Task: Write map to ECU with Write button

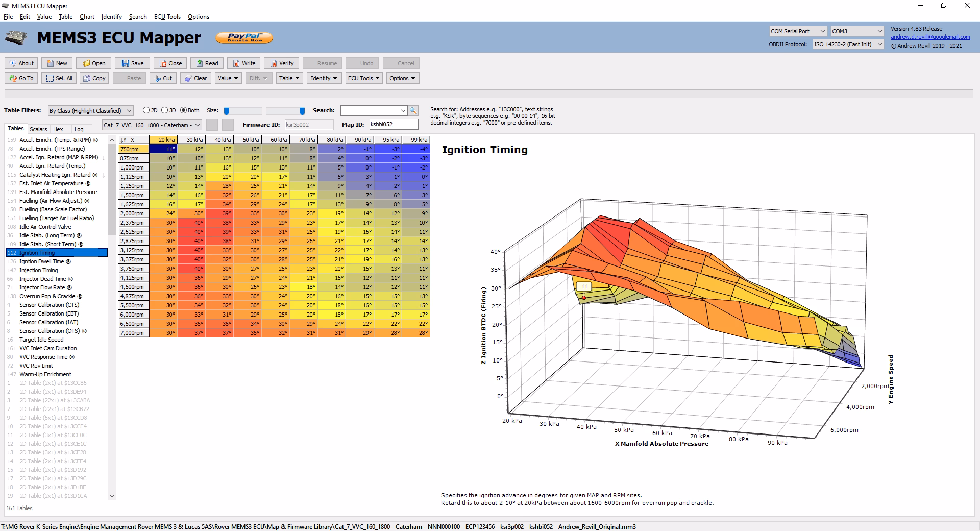Action: pyautogui.click(x=244, y=63)
